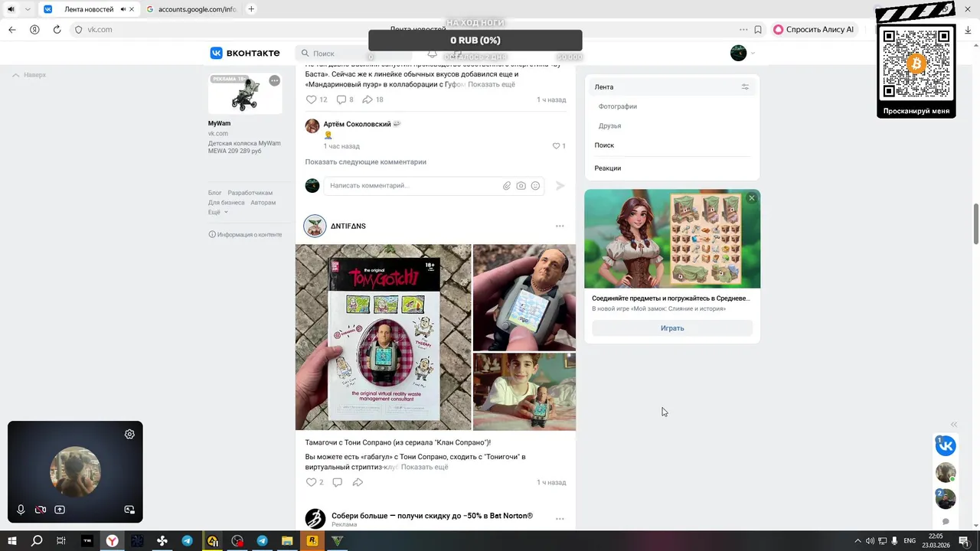Viewport: 980px width, 551px height.
Task: Click the page vertical scrollbar thumb
Action: point(976,224)
